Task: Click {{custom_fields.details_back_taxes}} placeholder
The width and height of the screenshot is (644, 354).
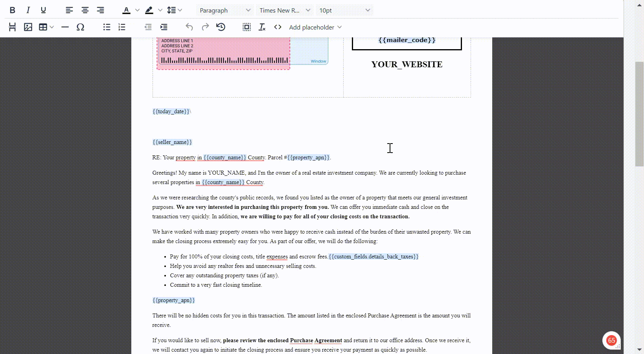Action: 374,256
